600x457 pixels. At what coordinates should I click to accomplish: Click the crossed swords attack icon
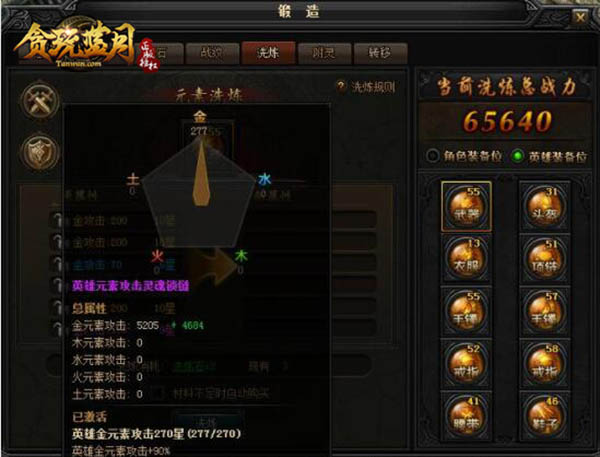tap(40, 100)
